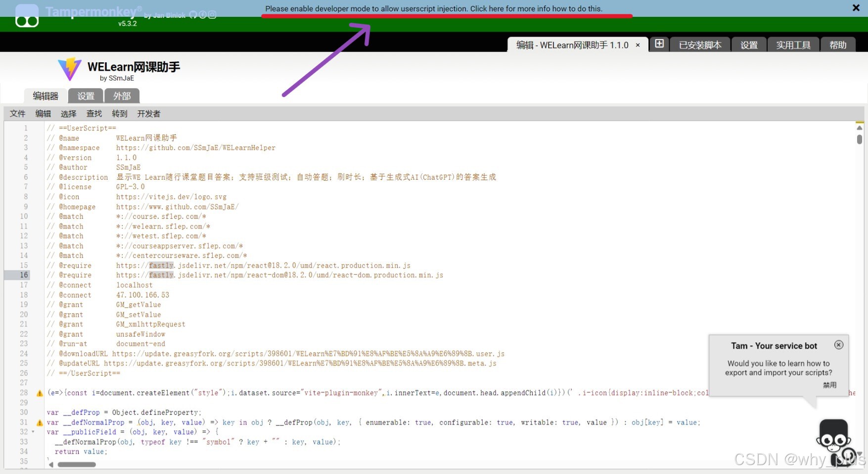Switch to the 外部 sub-tab

point(122,96)
